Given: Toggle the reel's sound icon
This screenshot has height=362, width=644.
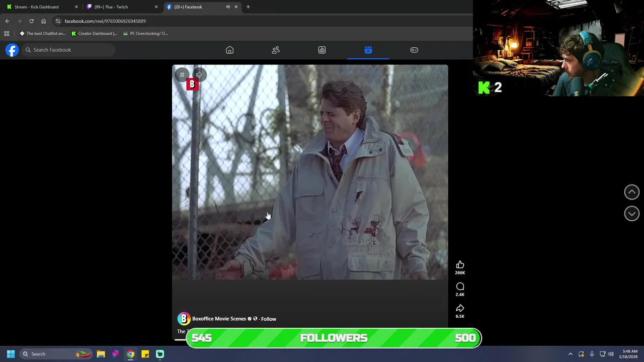Looking at the screenshot, I should click(199, 75).
